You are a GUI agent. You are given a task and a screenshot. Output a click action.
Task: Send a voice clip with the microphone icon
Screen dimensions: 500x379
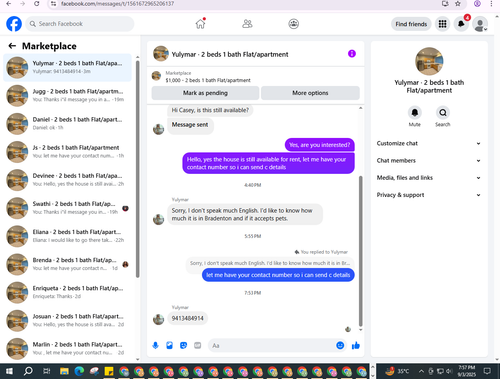[x=155, y=346]
